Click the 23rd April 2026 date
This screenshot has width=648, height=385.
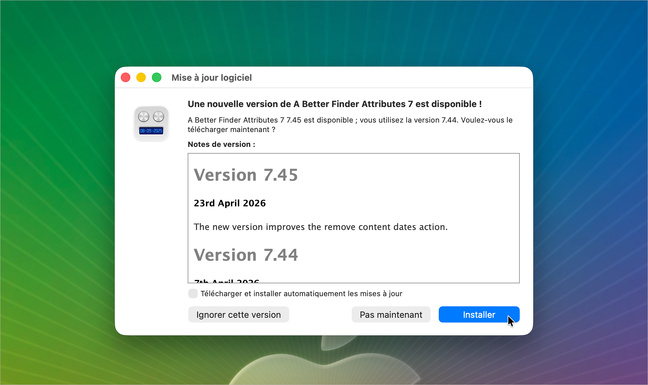[x=230, y=203]
